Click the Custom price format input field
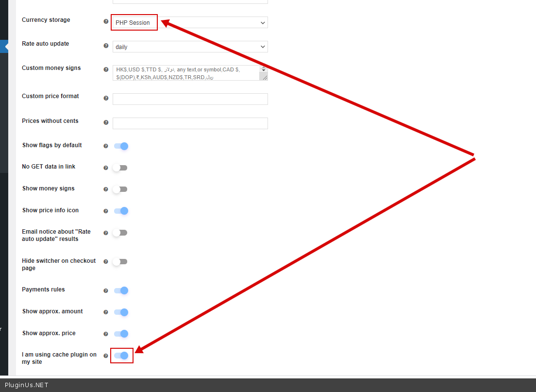This screenshot has width=536, height=392. pyautogui.click(x=190, y=99)
